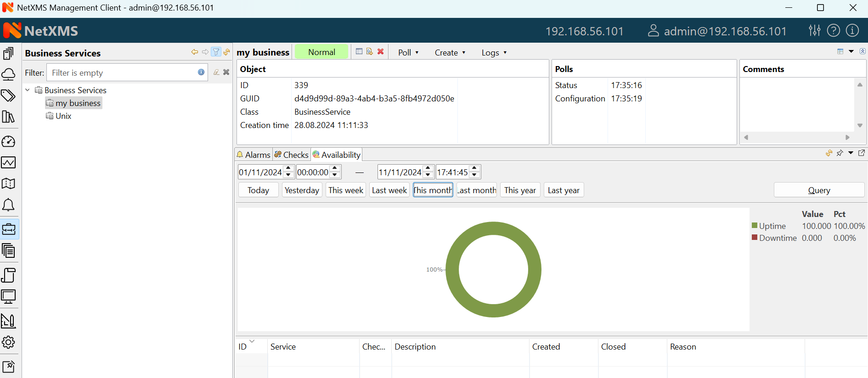Screen dimensions: 868x378
Task: Open the Maps perspective in the sidebar
Action: 9,183
